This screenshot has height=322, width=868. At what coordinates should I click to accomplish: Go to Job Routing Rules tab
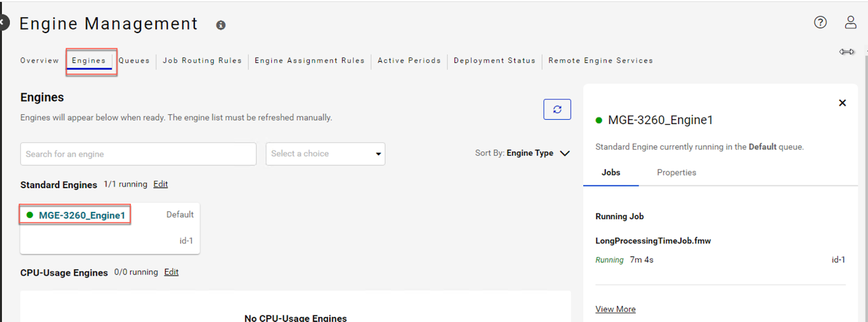click(x=202, y=61)
